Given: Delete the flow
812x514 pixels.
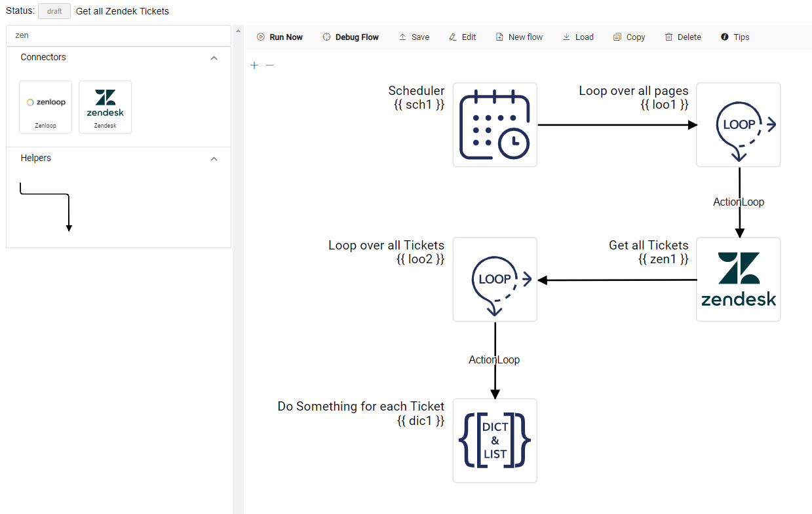Looking at the screenshot, I should coord(683,37).
